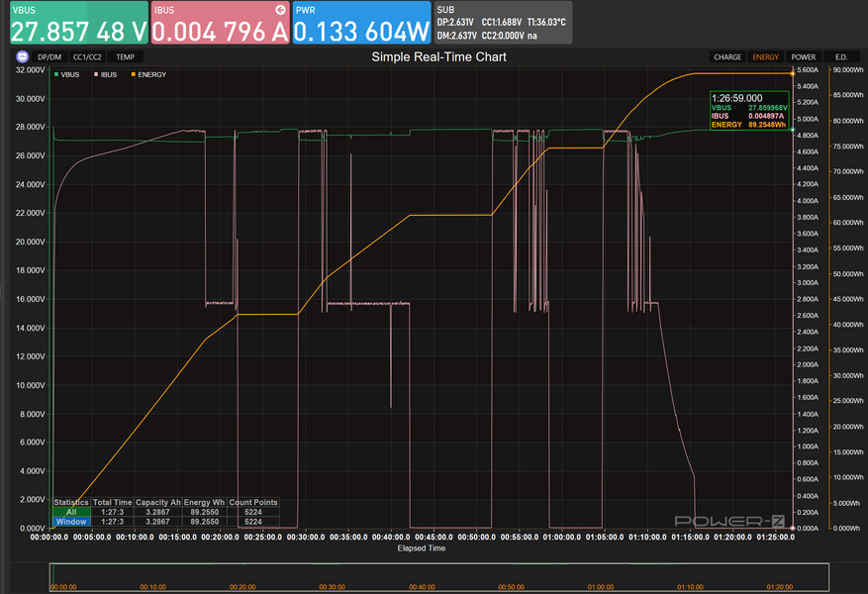Select the CHARGE axis button

(x=727, y=57)
